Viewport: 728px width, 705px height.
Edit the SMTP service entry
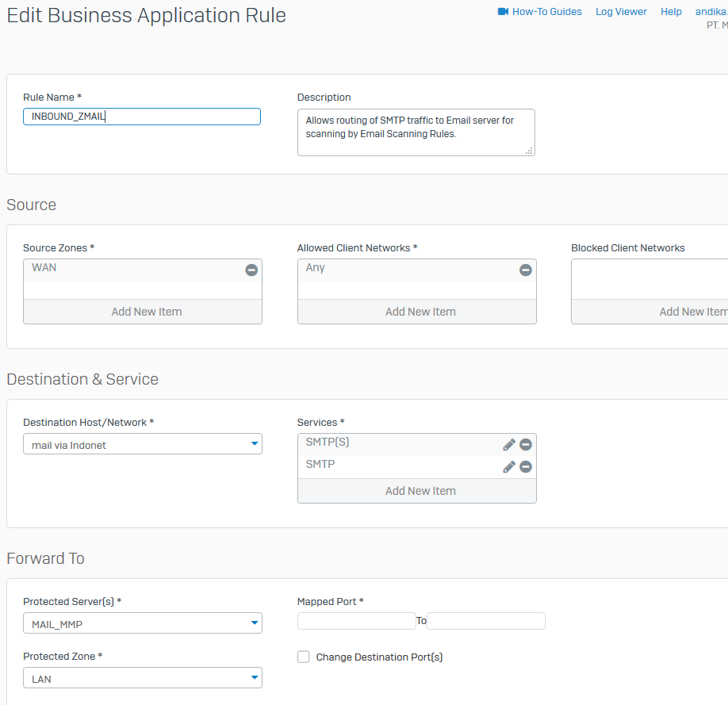[x=509, y=467]
